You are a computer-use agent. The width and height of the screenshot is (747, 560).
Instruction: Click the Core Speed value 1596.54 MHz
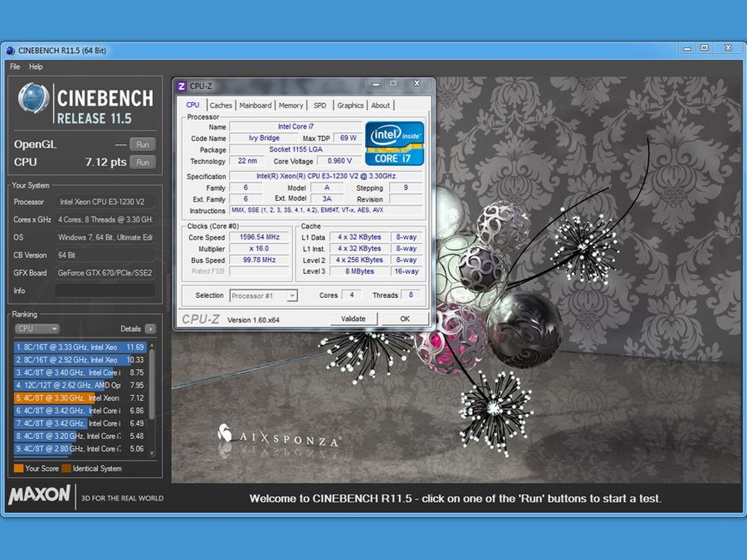pyautogui.click(x=260, y=237)
